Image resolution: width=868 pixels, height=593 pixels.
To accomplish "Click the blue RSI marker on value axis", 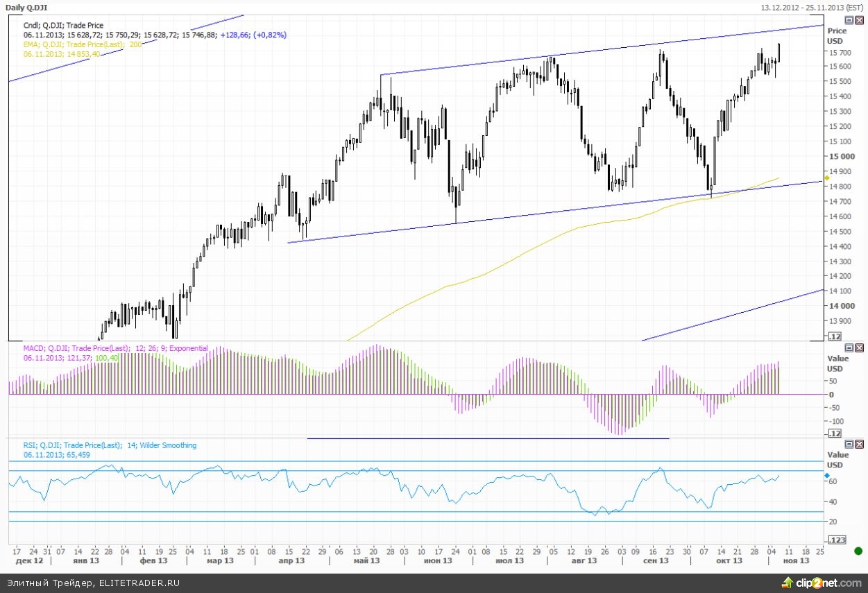I will click(x=826, y=476).
